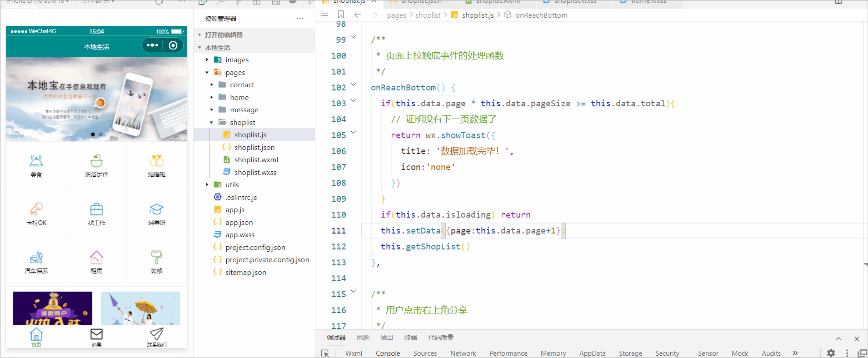Click the mini program capsule close circle
The width and height of the screenshot is (868, 358).
[173, 45]
